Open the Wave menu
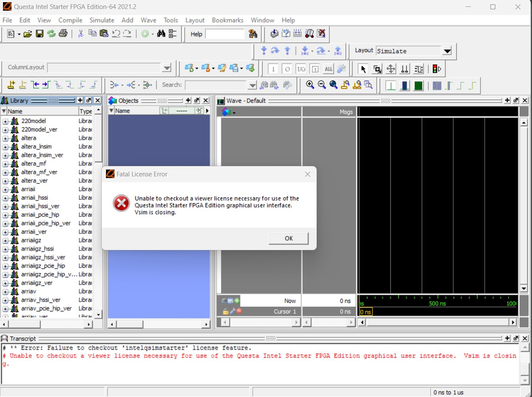 click(148, 20)
